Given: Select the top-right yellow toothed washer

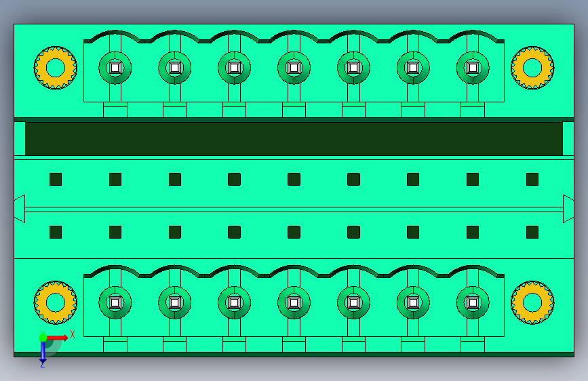Looking at the screenshot, I should pos(532,68).
